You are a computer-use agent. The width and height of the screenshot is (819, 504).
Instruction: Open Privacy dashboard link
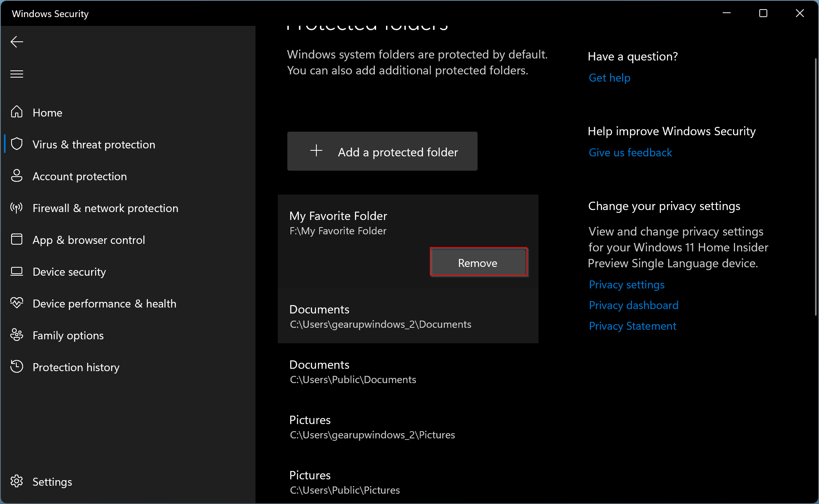[634, 306]
